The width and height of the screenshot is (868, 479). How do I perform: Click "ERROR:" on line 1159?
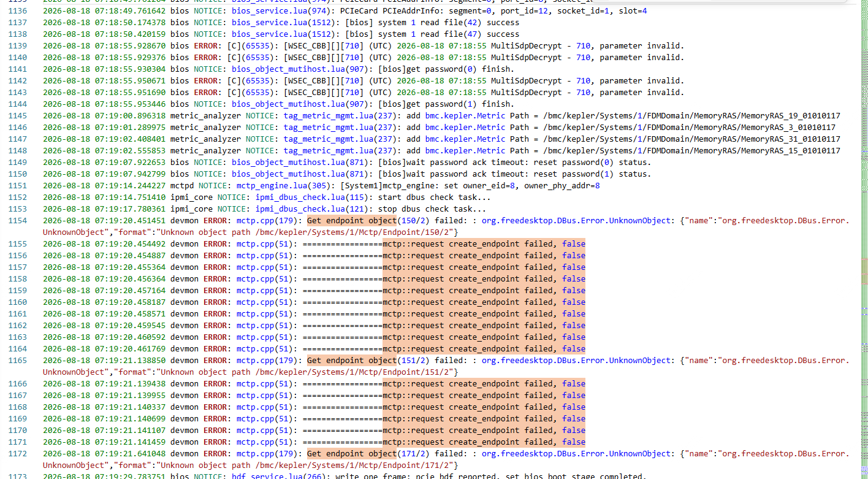[218, 291]
